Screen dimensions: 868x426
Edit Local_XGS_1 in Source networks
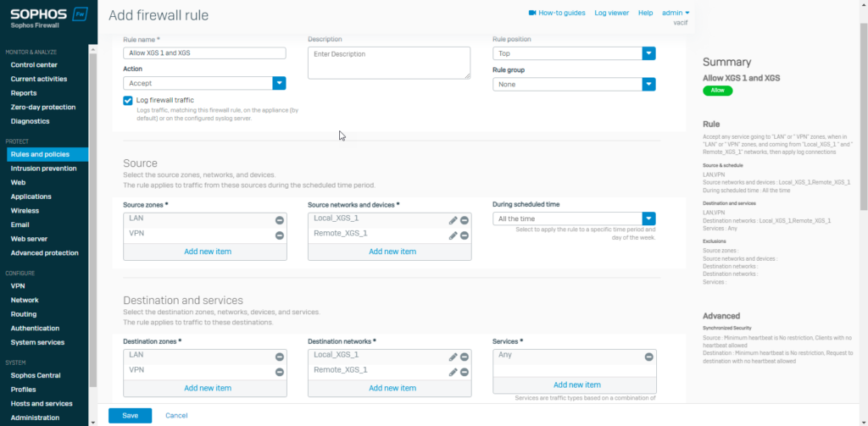[453, 220]
